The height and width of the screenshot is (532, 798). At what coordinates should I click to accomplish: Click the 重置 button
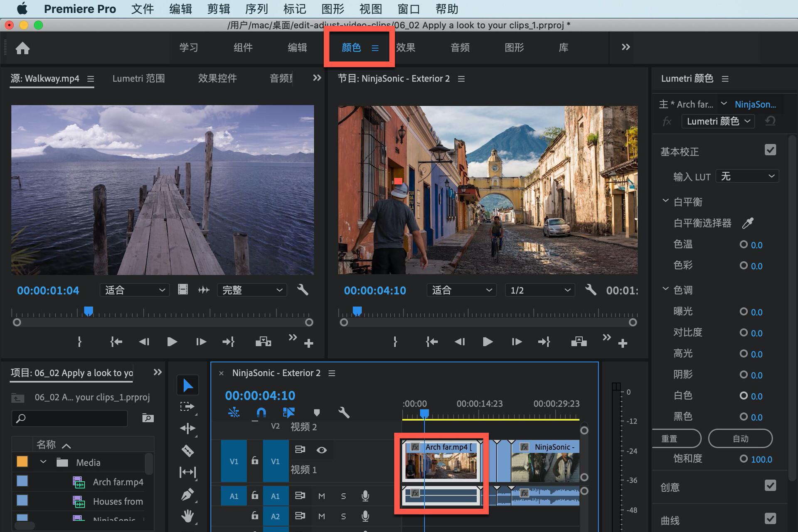pos(676,439)
